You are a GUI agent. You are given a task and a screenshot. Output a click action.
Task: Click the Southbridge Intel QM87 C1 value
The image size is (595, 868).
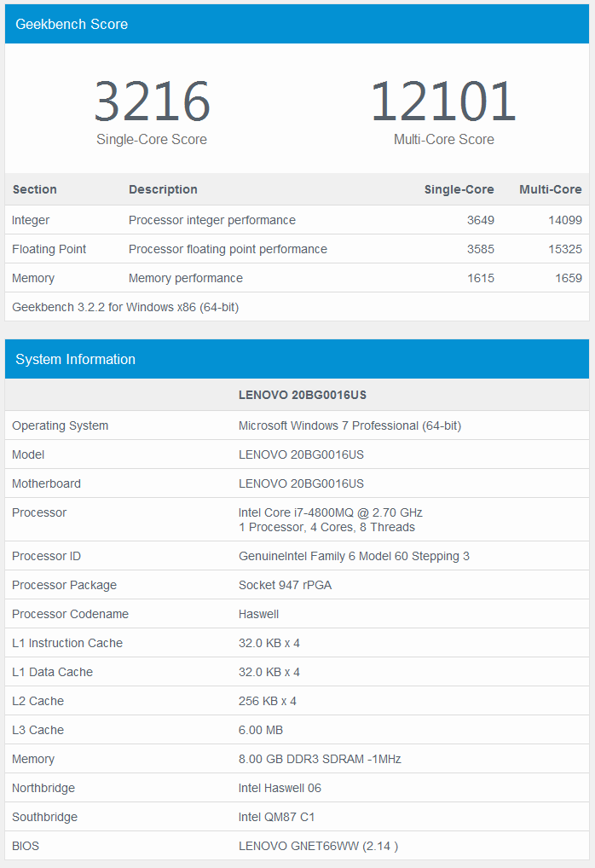click(x=276, y=817)
